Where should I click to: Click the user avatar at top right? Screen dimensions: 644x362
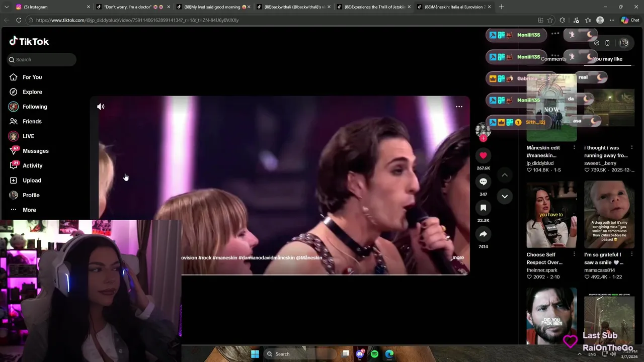624,43
